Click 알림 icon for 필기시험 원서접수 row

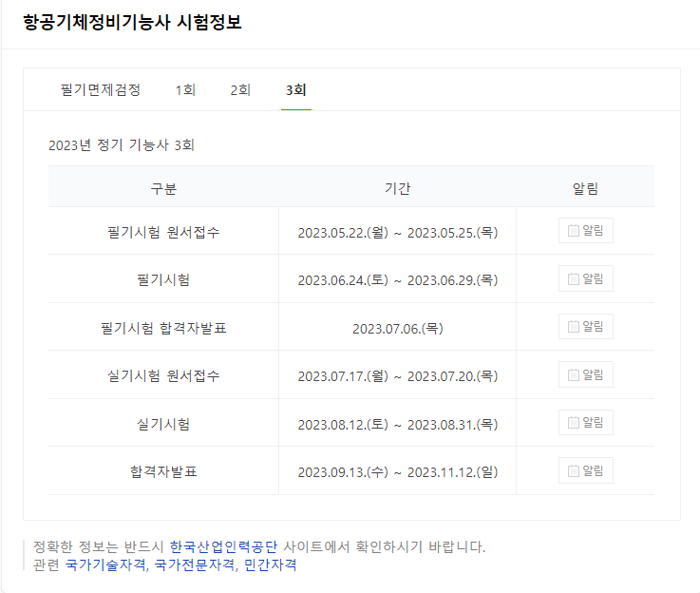(x=585, y=230)
